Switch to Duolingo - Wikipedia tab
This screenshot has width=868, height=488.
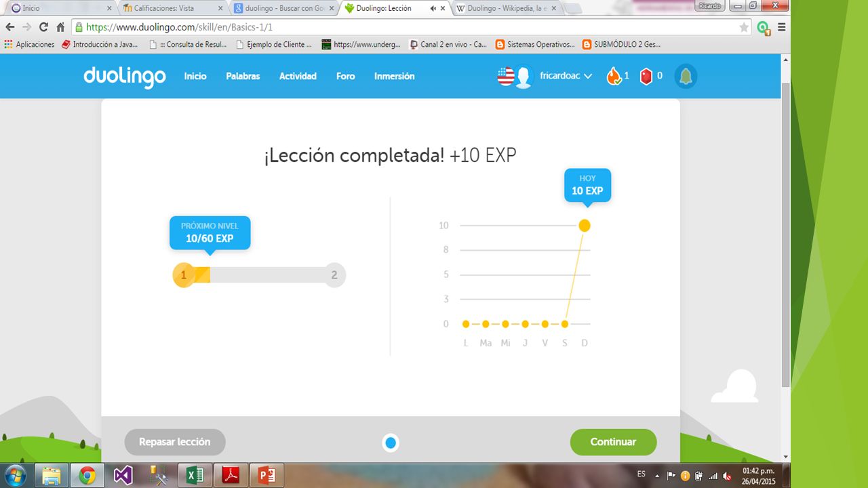(x=506, y=9)
